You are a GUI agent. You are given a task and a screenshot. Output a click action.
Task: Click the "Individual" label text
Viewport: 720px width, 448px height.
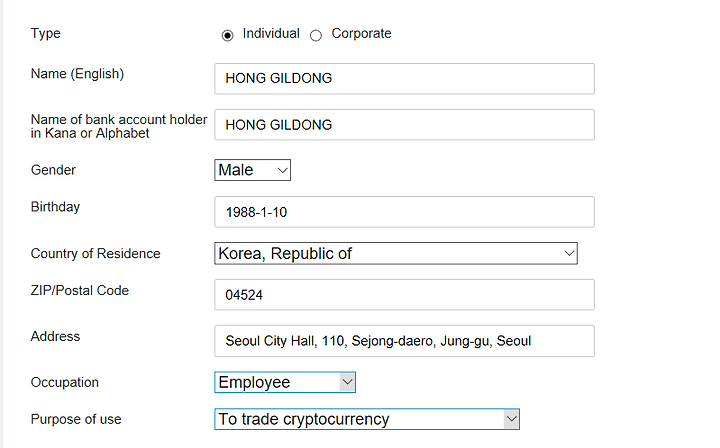[271, 34]
